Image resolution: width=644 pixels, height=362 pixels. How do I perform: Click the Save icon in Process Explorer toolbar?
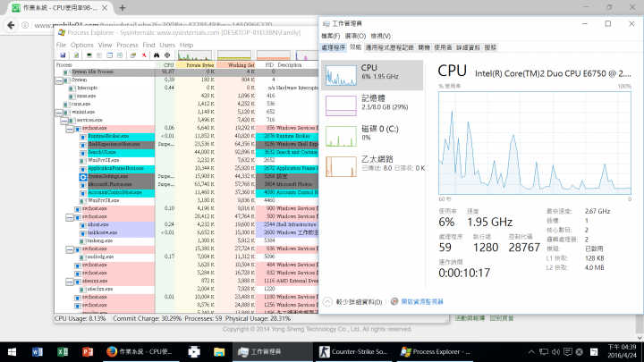click(63, 55)
